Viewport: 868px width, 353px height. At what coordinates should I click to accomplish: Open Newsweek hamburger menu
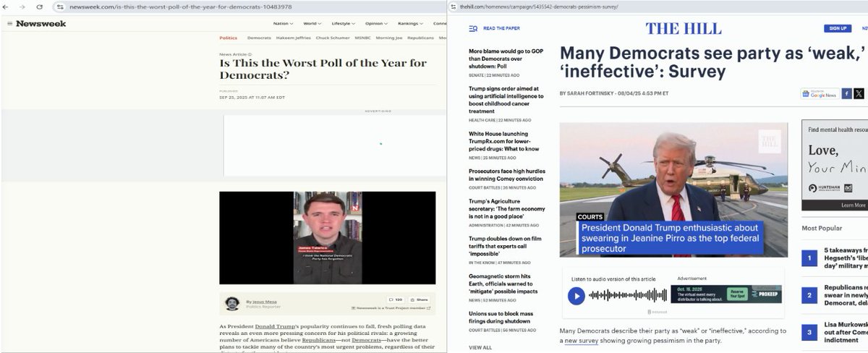9,24
